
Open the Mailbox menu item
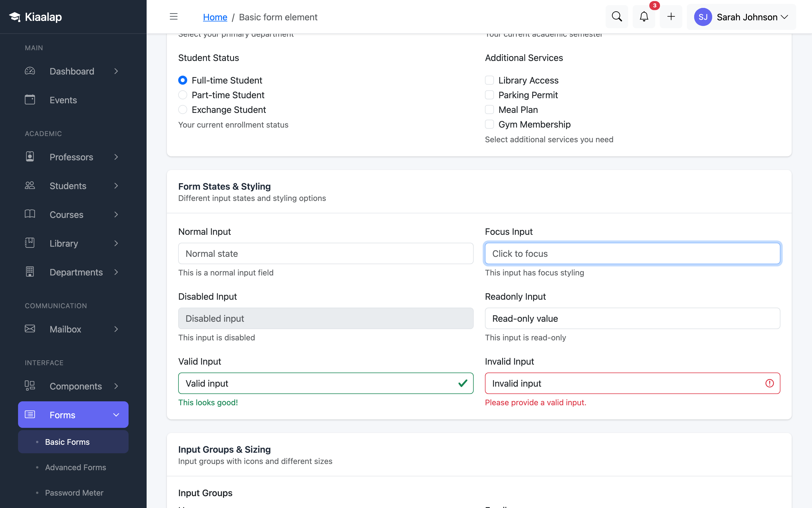[73, 329]
